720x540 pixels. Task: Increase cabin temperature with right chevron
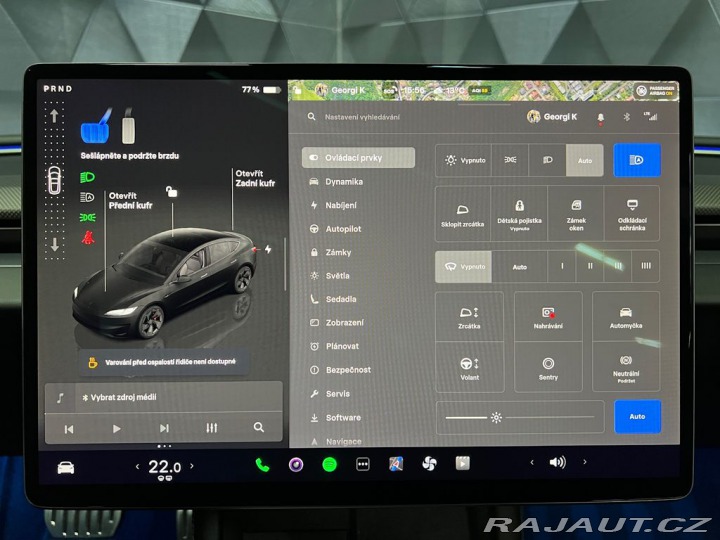(x=192, y=466)
